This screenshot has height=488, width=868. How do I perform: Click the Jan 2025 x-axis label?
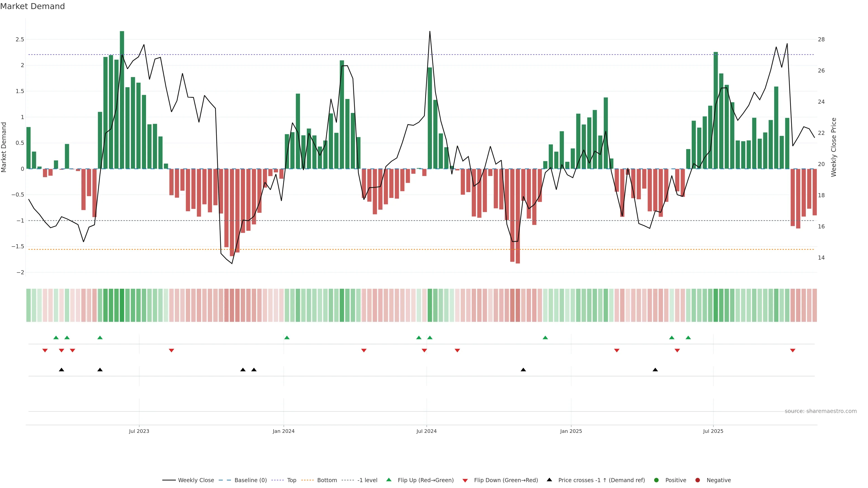pos(571,431)
